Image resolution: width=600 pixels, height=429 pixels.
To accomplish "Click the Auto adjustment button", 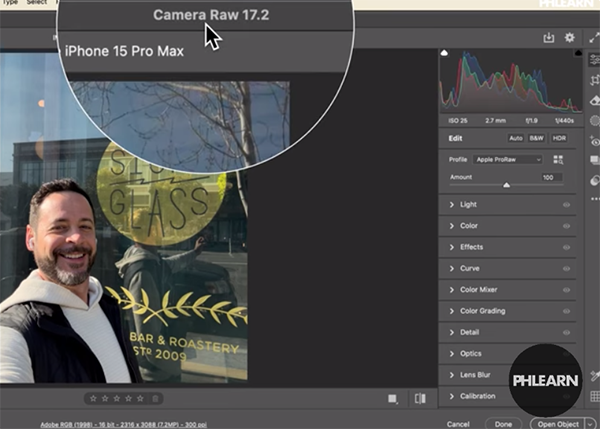I will pyautogui.click(x=515, y=138).
